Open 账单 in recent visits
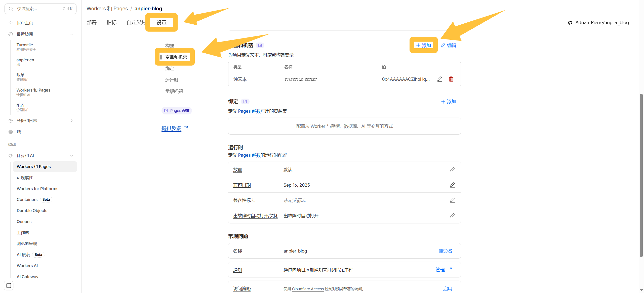Screen dimensions: 644x293 coord(23,77)
